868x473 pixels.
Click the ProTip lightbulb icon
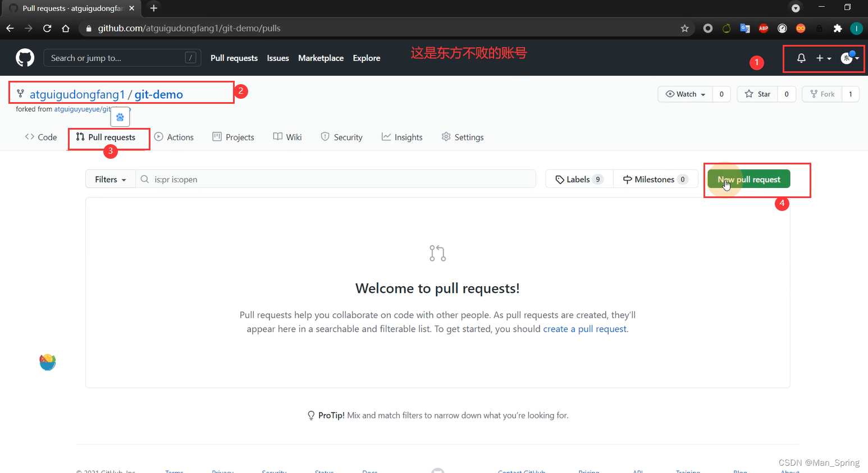tap(311, 415)
